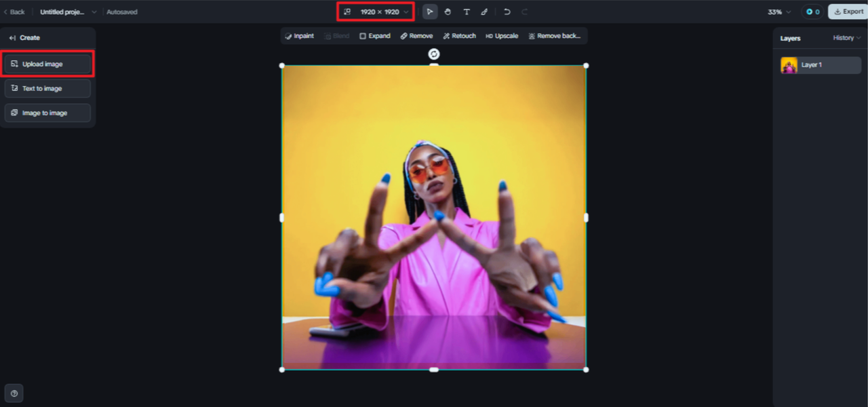Image resolution: width=868 pixels, height=407 pixels.
Task: Open the Retouch tool
Action: 459,36
